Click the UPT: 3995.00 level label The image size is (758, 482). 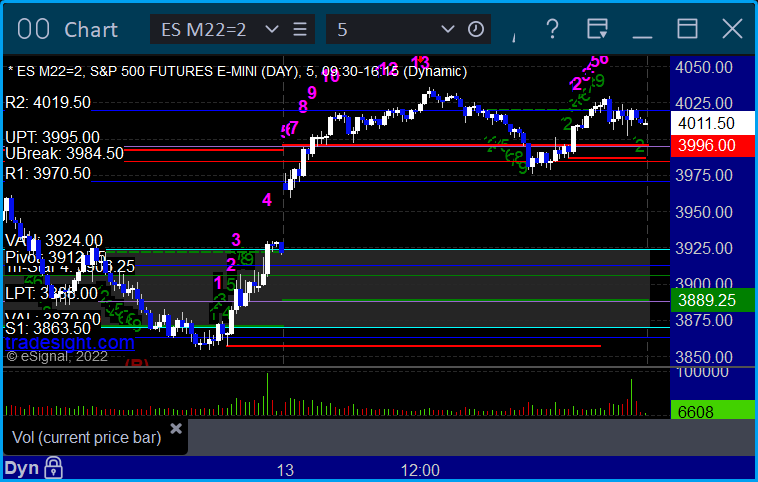tap(52, 137)
